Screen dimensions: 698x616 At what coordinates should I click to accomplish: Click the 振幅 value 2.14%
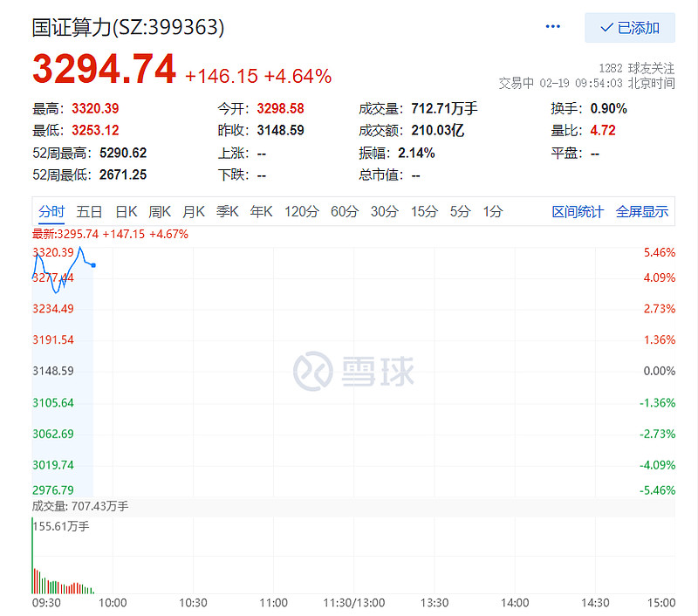point(416,153)
